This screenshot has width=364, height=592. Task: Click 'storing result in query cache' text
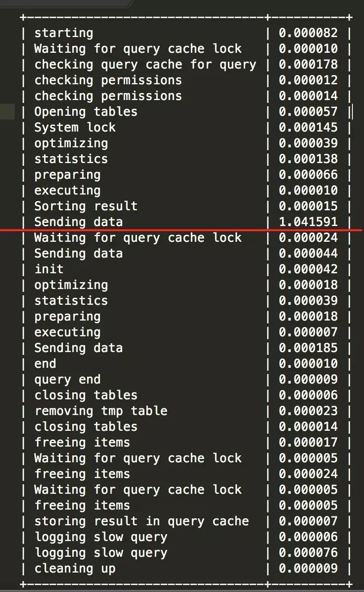[x=142, y=521]
